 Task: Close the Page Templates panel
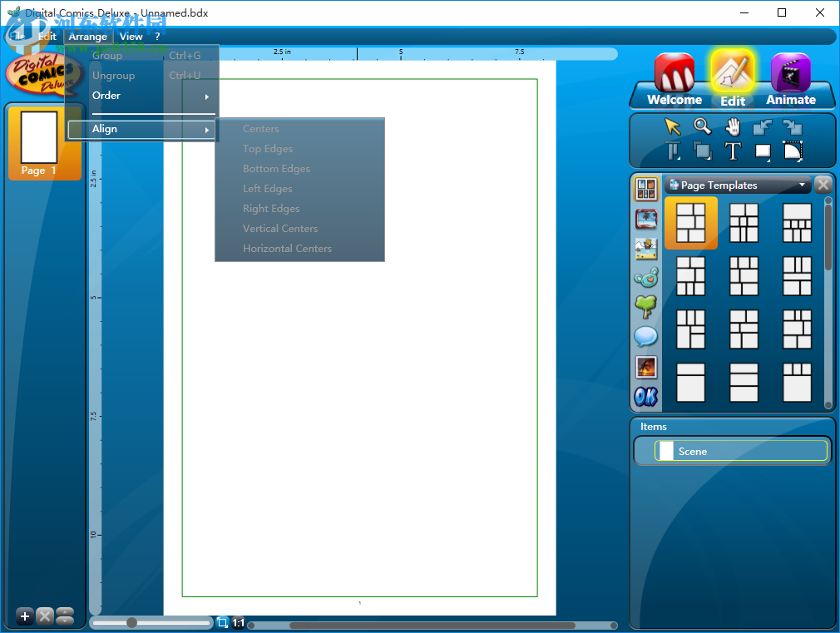[823, 185]
